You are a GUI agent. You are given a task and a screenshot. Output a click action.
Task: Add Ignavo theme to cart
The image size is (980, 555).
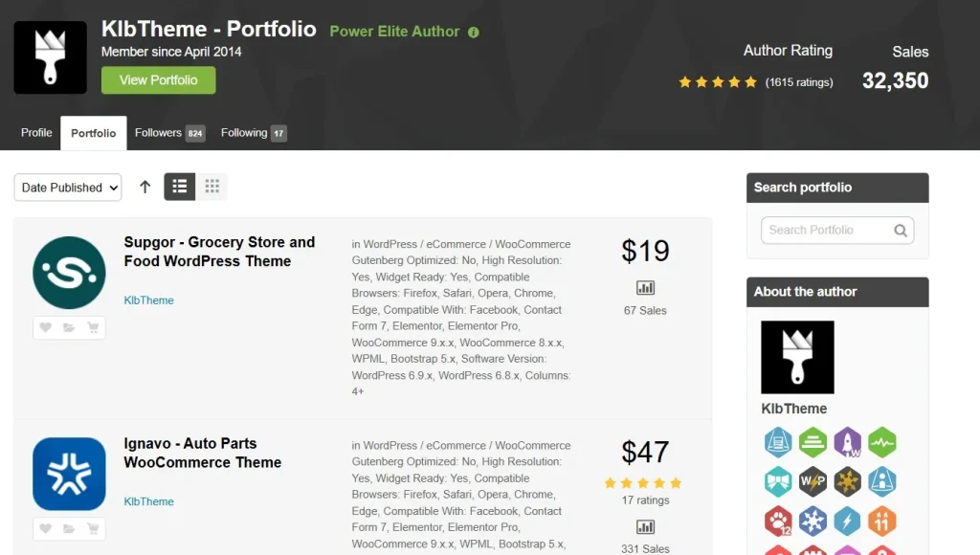point(93,529)
